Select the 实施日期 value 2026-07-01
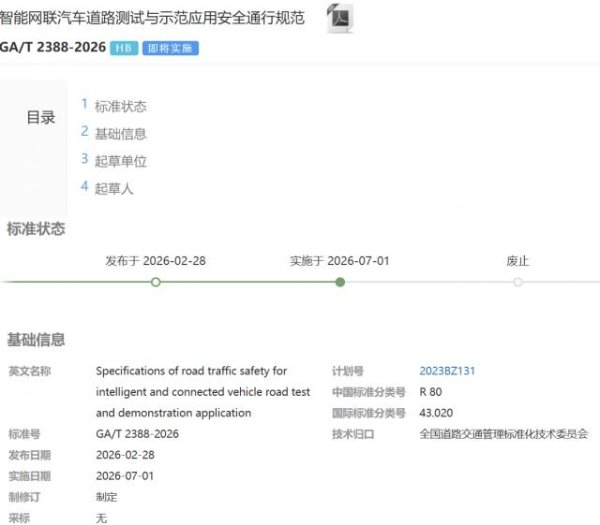 tap(125, 476)
